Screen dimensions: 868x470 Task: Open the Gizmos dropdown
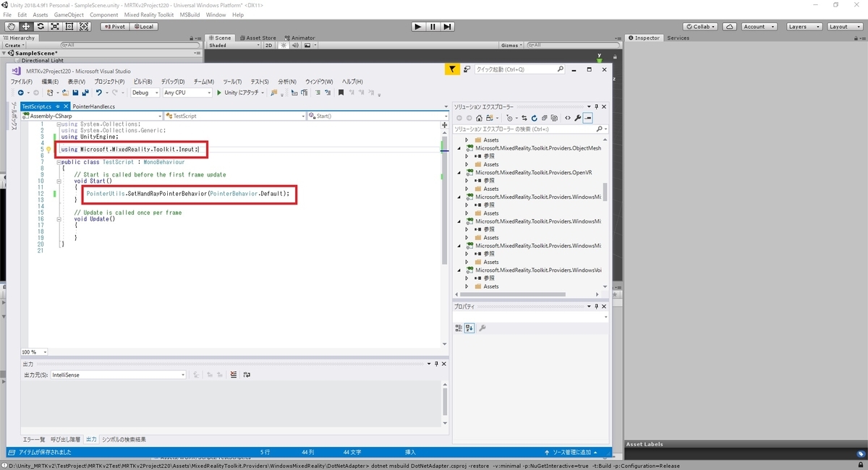click(511, 45)
